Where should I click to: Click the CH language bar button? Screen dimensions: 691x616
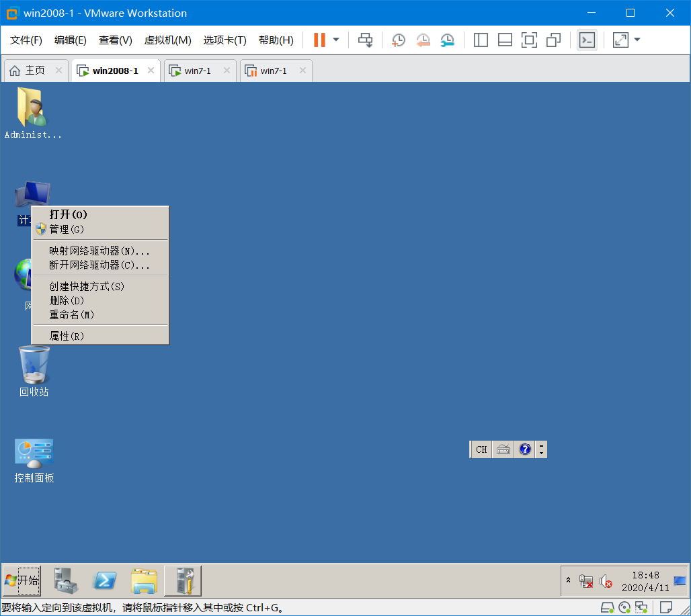481,449
